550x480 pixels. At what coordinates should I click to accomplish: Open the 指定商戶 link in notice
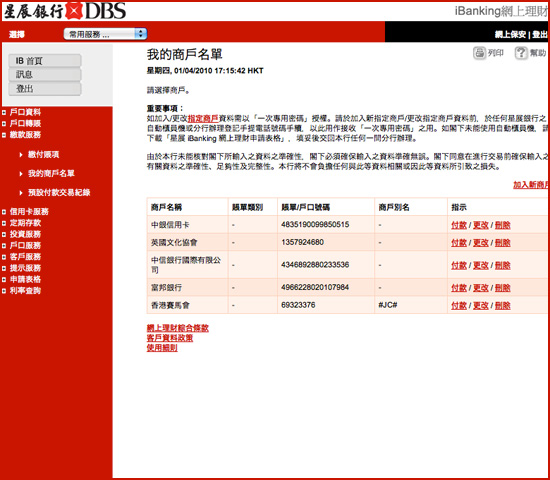tap(203, 118)
